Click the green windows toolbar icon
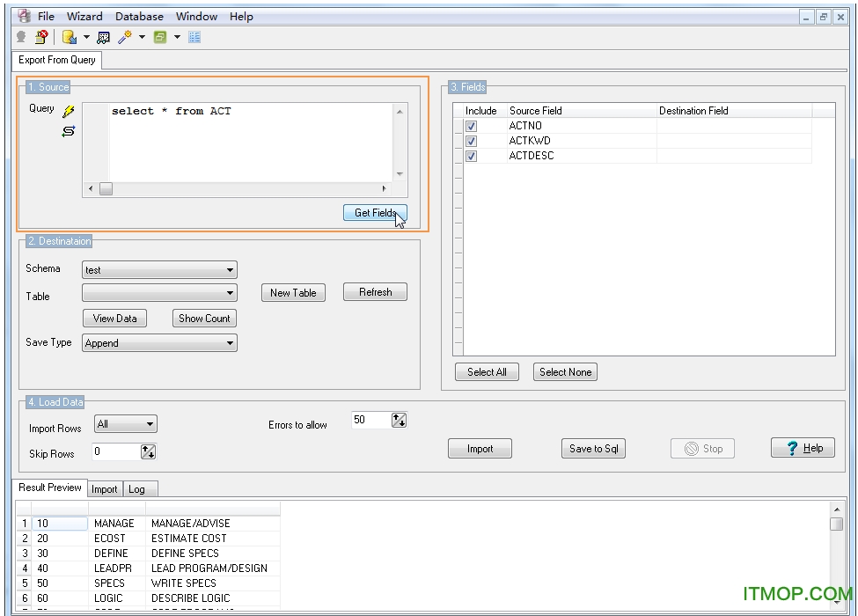The image size is (858, 616). [162, 37]
